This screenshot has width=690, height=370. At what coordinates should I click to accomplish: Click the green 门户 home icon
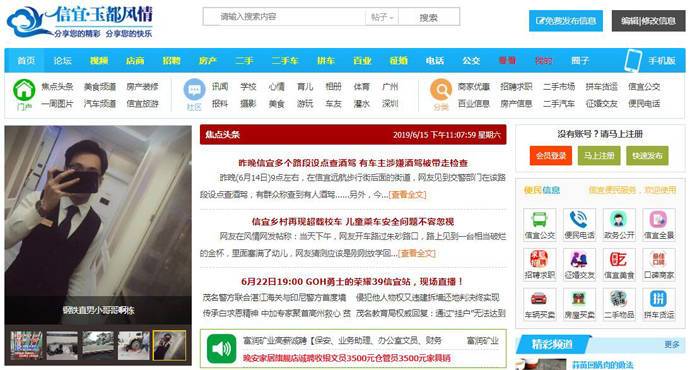point(24,90)
